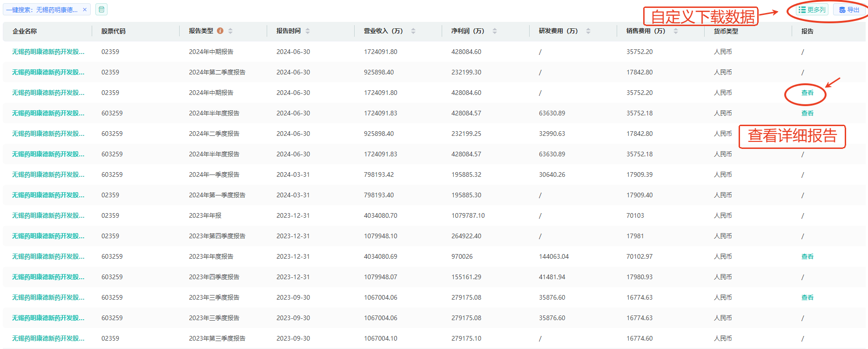Select the revenue value 1067004.10
The height and width of the screenshot is (349, 868).
(x=381, y=338)
